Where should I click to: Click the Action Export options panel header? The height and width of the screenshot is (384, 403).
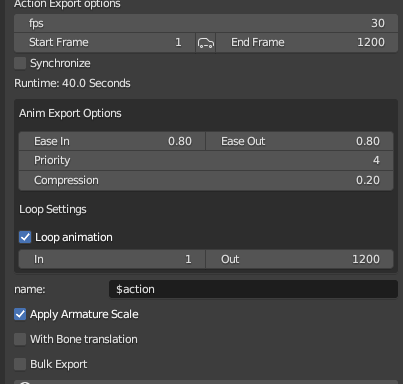click(x=67, y=4)
